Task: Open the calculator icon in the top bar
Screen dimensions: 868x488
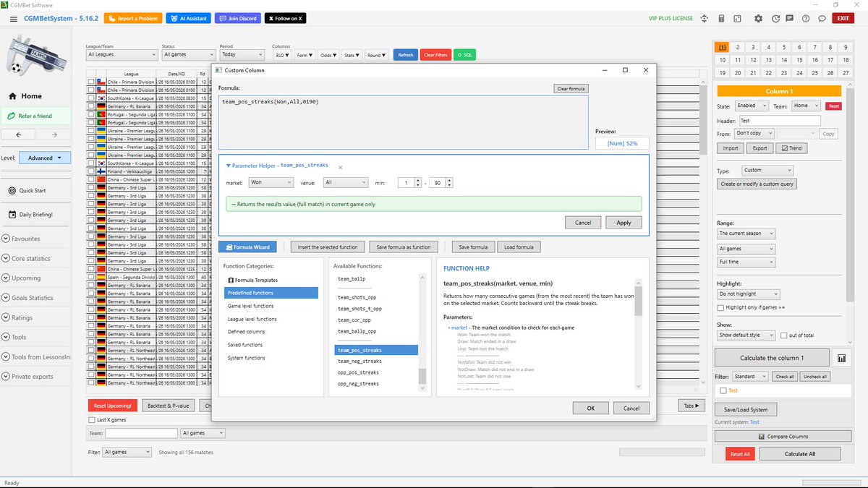Action: pyautogui.click(x=723, y=18)
